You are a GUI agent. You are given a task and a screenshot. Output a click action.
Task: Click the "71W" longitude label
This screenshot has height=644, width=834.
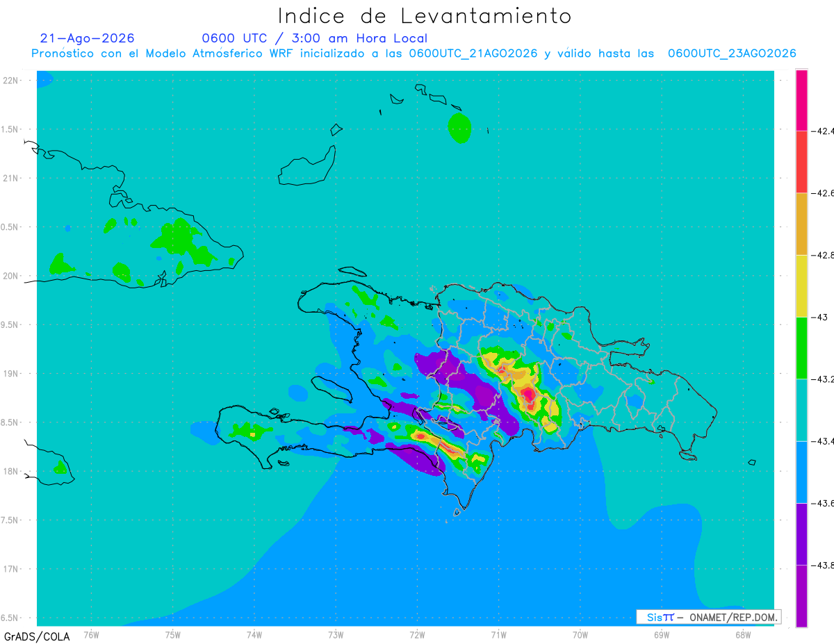(x=498, y=634)
